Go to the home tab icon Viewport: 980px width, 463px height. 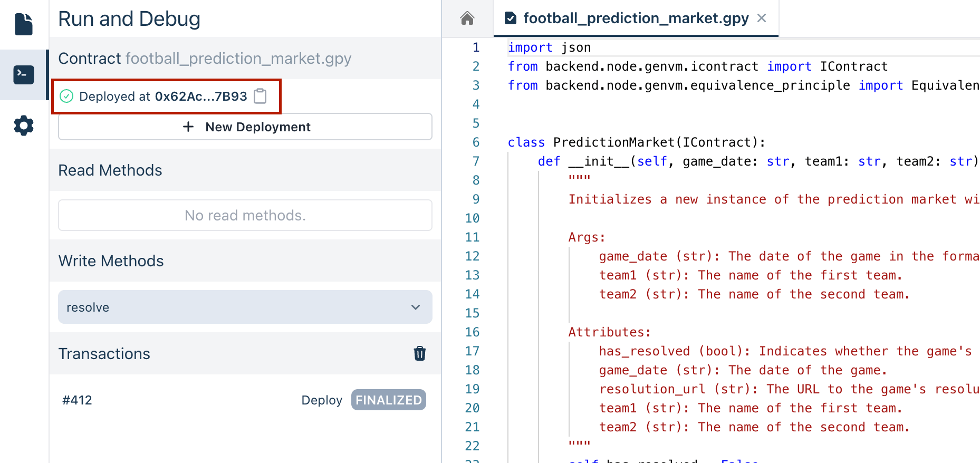(467, 18)
